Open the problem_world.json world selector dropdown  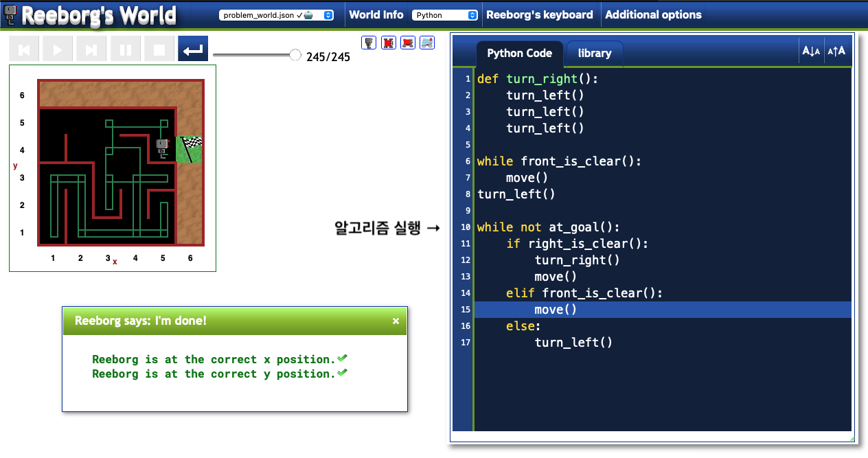coord(277,15)
